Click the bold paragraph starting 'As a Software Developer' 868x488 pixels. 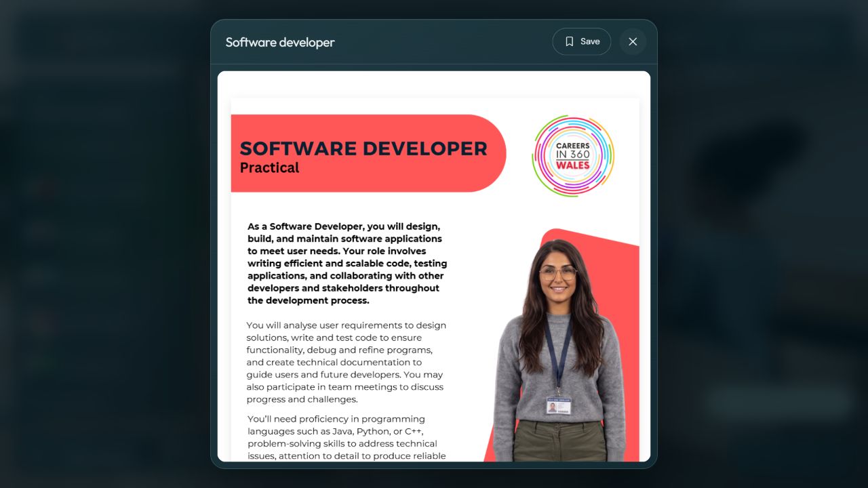click(x=347, y=263)
